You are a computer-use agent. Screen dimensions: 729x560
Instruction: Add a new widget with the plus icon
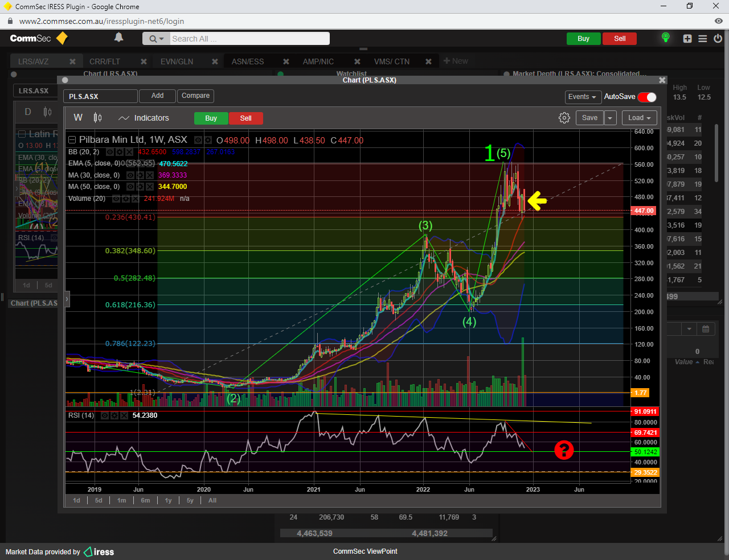[x=687, y=39]
